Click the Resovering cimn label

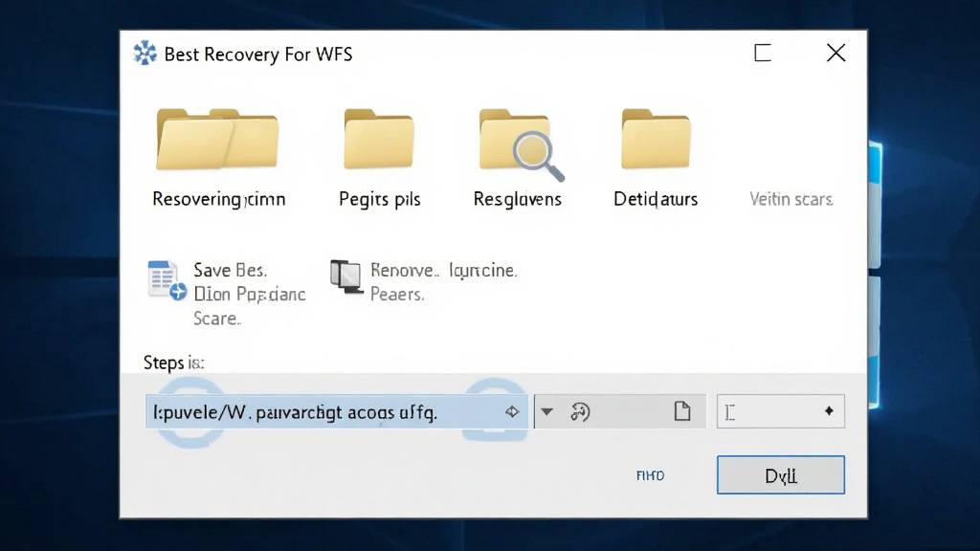coord(219,199)
